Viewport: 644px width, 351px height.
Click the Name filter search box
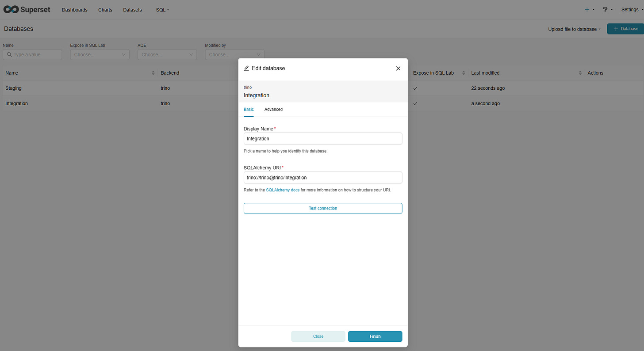(32, 55)
